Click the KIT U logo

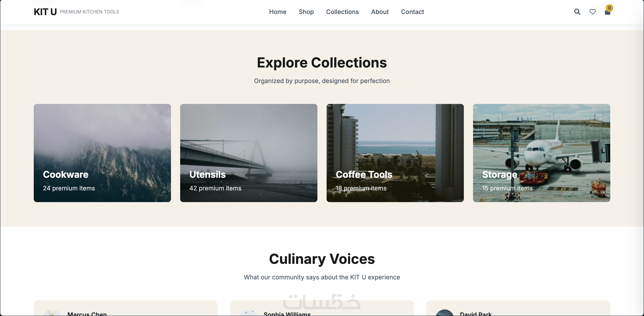45,12
